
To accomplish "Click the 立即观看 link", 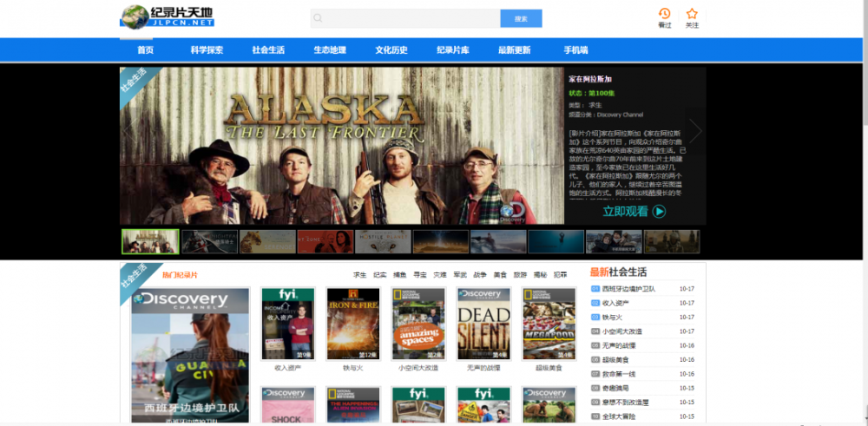I will coord(625,212).
